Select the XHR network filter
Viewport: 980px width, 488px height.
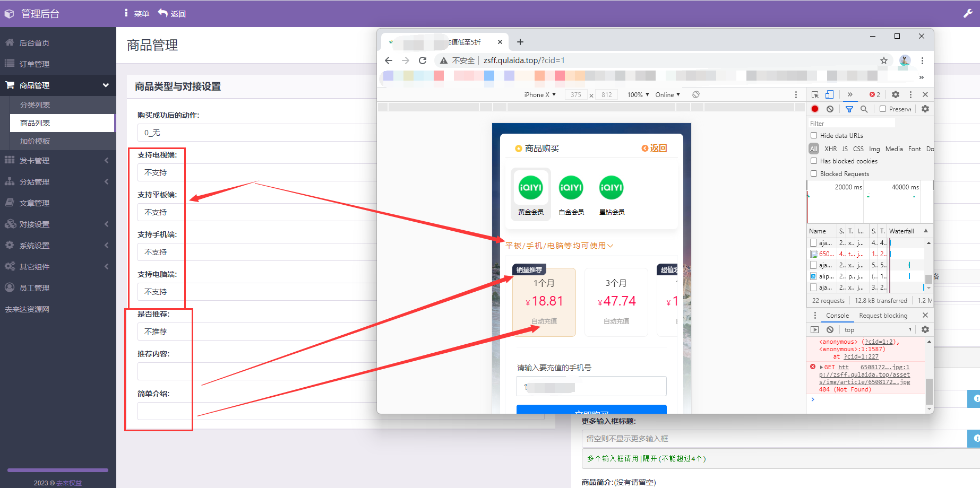[x=830, y=149]
